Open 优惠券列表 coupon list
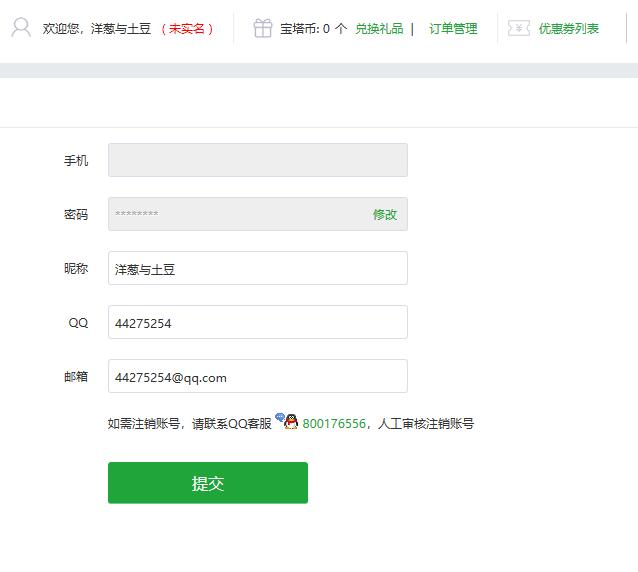This screenshot has height=572, width=638. [569, 28]
